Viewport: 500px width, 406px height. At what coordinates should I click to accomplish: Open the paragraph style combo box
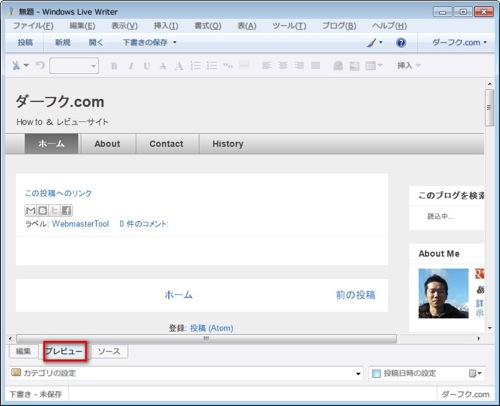(x=74, y=66)
